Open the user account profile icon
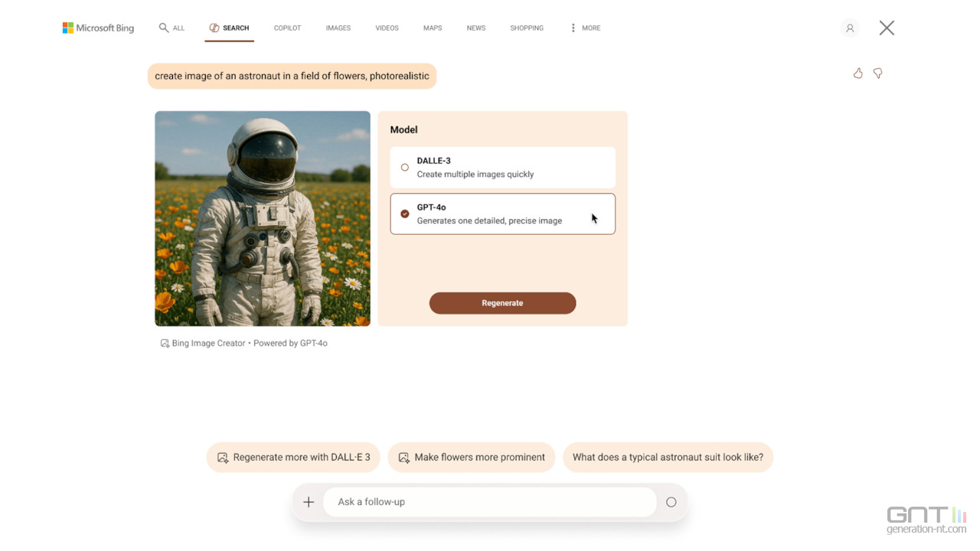This screenshot has width=980, height=551. click(x=849, y=28)
